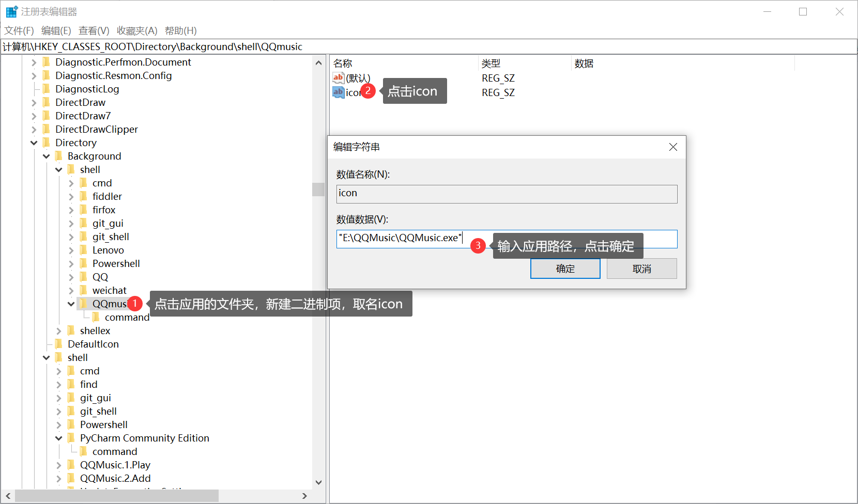Image resolution: width=858 pixels, height=504 pixels.
Task: Collapse shell key under Background
Action: [x=59, y=170]
